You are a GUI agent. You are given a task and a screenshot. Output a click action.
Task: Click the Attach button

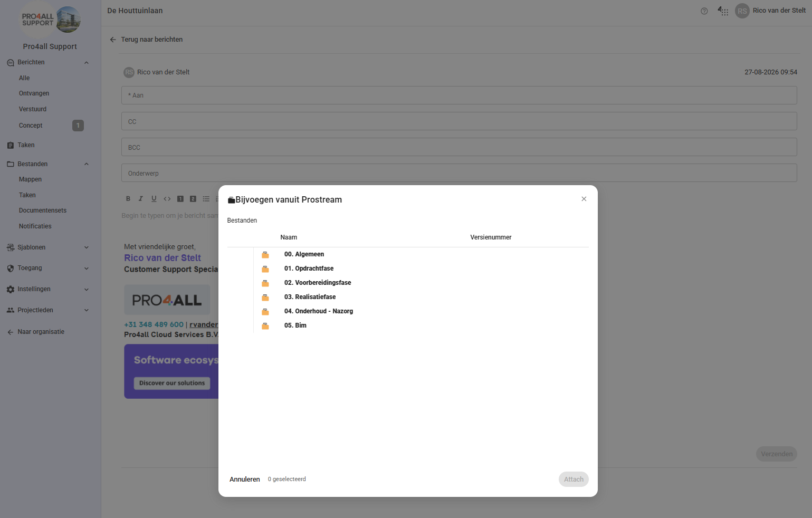(574, 479)
